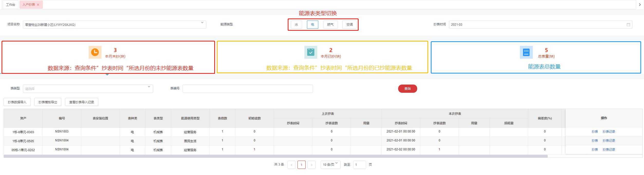Select the 水 energy type
Image resolution: width=644 pixels, height=175 pixels.
click(296, 25)
